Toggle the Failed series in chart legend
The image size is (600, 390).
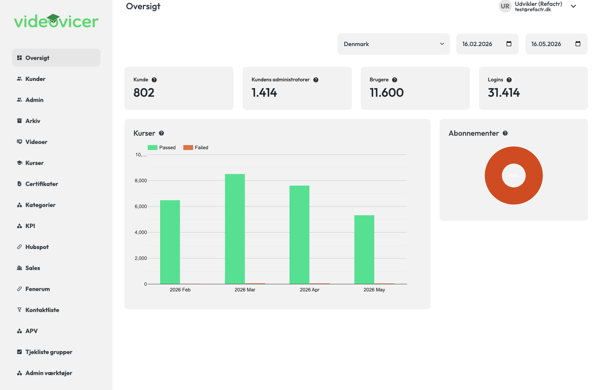click(196, 148)
